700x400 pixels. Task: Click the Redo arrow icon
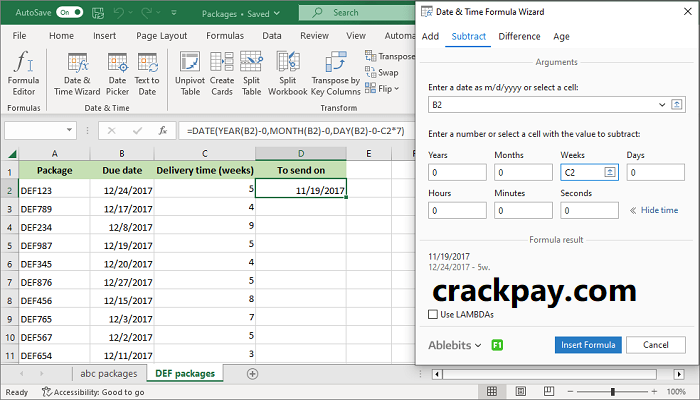pos(147,13)
